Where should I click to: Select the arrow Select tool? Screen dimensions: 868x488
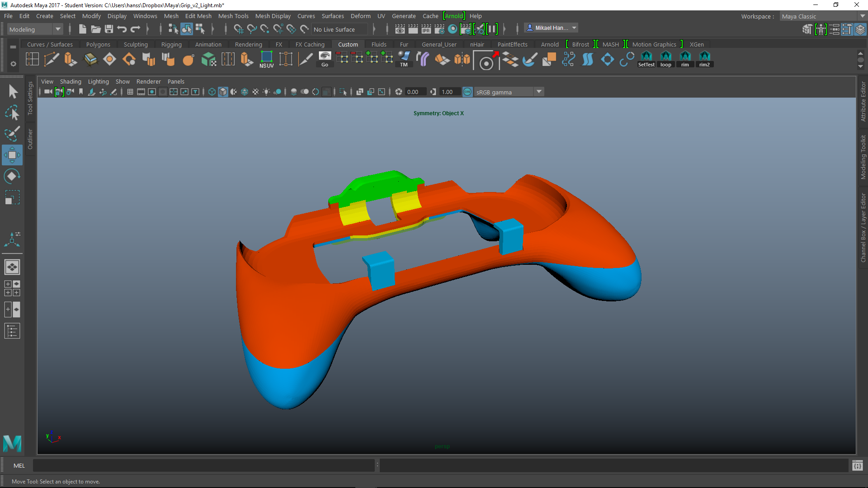[13, 92]
